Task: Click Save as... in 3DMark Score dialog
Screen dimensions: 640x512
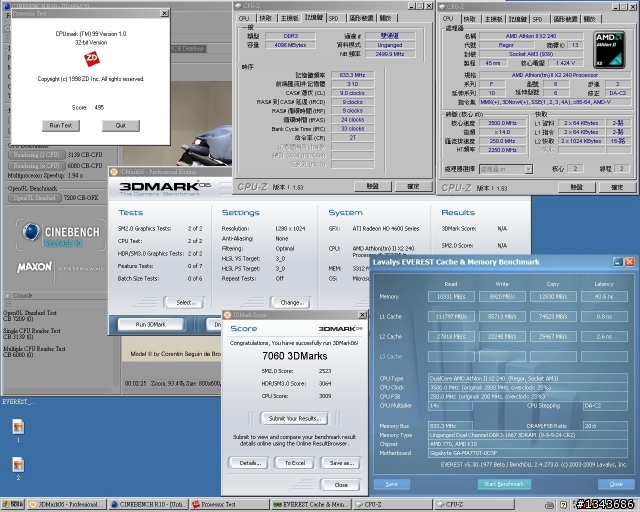Action: [341, 463]
